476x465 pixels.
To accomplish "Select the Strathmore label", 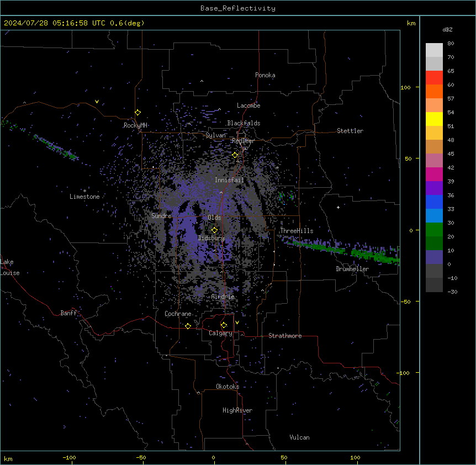I will 285,336.
